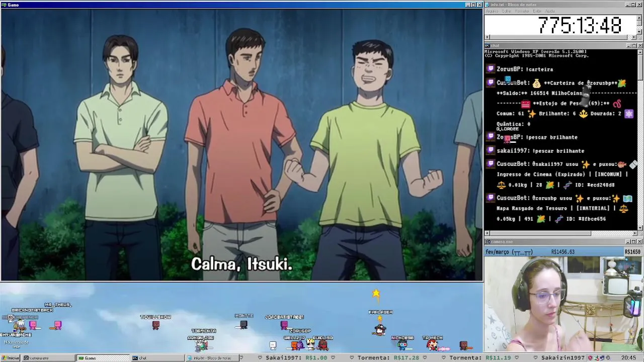Click the Sakaizin1997 text in the ticker
Screen dimensions: 644x362
563,357
